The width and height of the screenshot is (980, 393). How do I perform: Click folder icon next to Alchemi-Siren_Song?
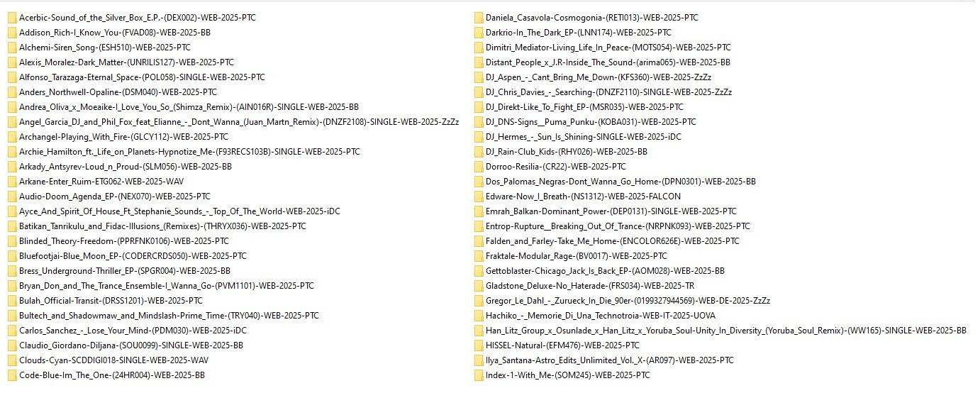[12, 48]
